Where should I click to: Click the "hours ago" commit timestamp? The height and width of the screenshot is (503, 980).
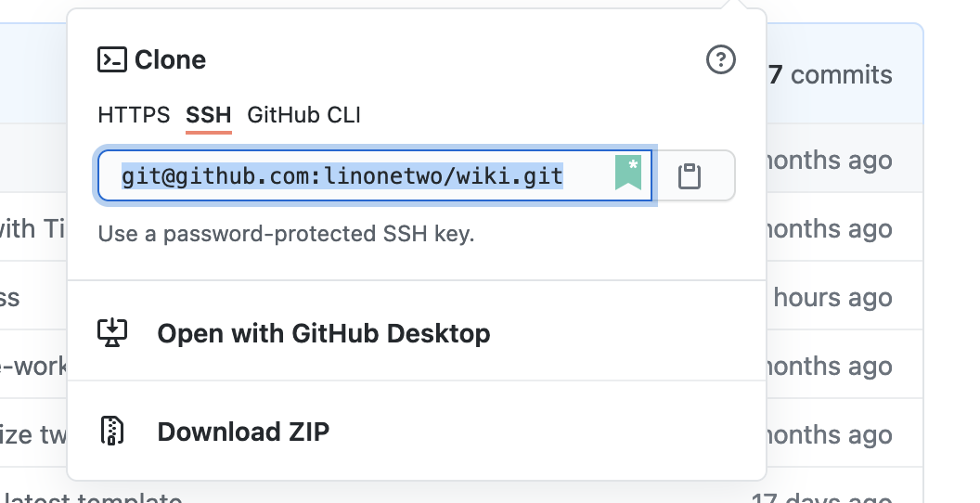pyautogui.click(x=832, y=297)
